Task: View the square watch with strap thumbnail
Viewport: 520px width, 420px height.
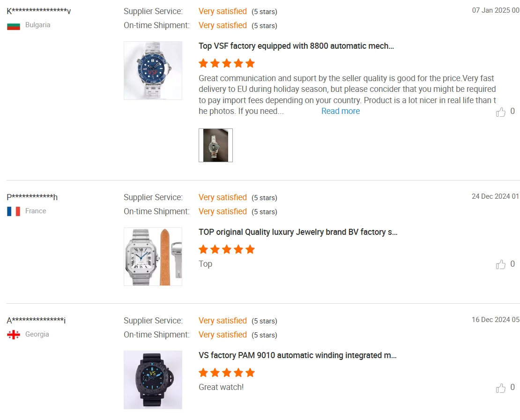Action: (153, 256)
